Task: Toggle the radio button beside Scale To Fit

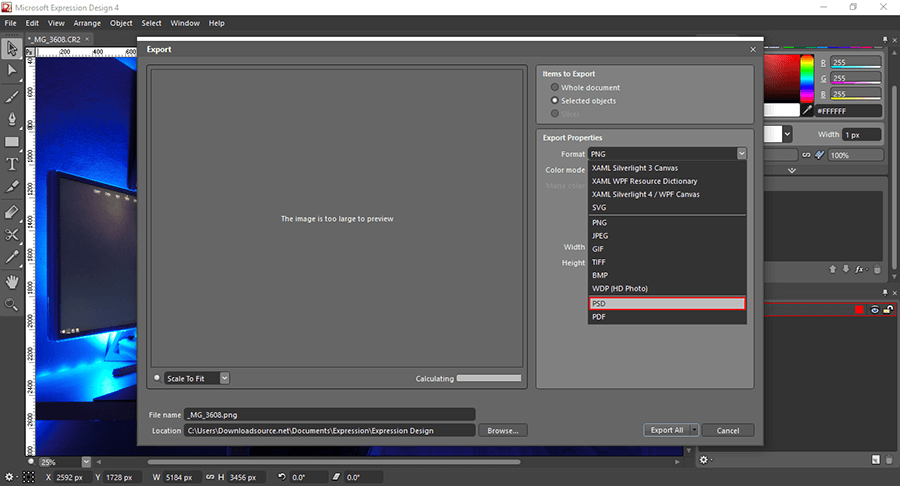Action: (157, 378)
